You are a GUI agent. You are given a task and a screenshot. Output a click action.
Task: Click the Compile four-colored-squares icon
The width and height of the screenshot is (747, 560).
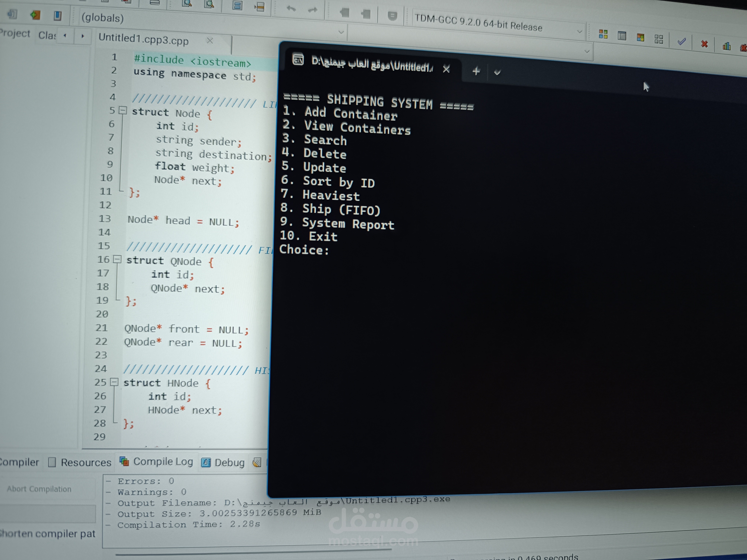tap(603, 34)
